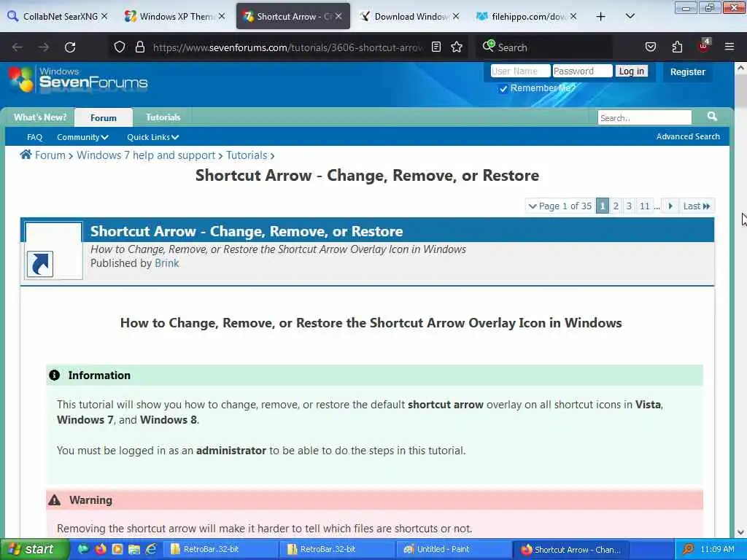Toggle reader view icon in address bar
Image resolution: width=747 pixels, height=560 pixels.
click(436, 47)
